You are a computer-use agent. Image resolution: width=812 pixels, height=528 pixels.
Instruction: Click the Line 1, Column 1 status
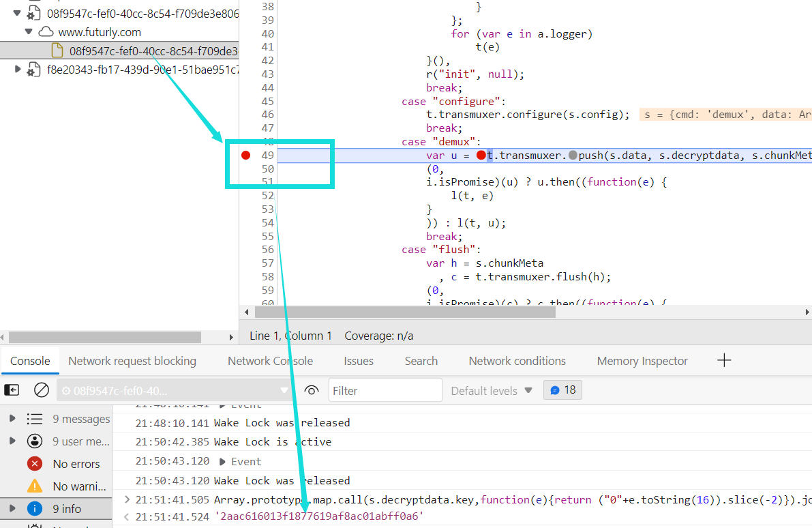(290, 336)
